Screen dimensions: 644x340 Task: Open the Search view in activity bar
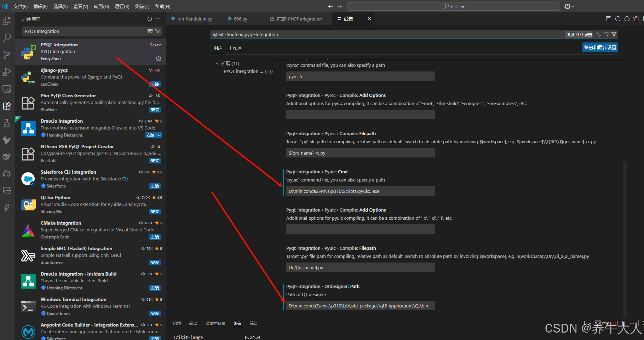[7, 38]
